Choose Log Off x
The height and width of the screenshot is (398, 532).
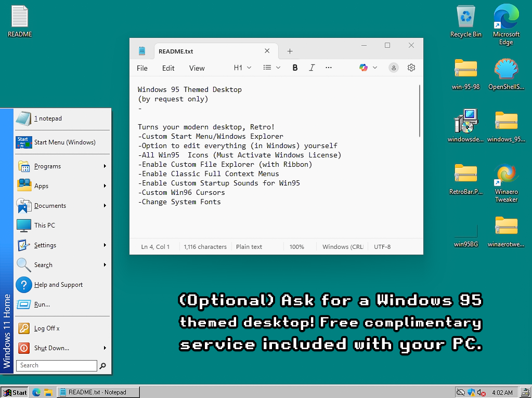tap(62, 328)
